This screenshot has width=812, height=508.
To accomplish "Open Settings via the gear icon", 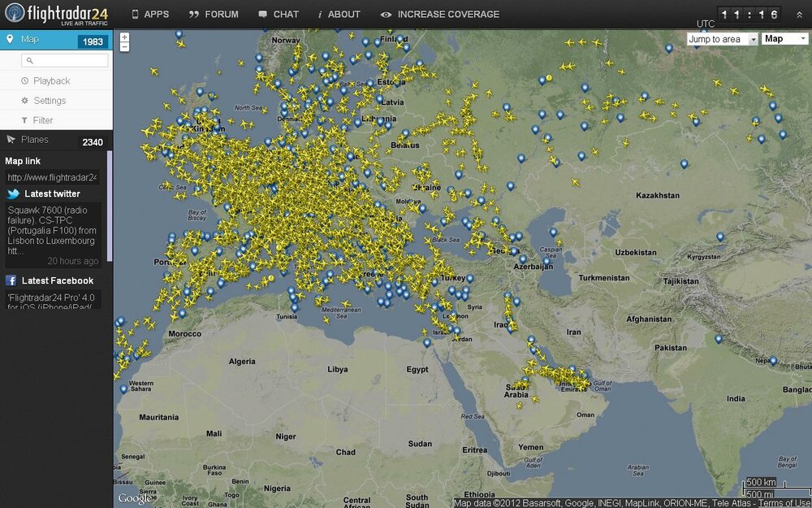I will (24, 100).
